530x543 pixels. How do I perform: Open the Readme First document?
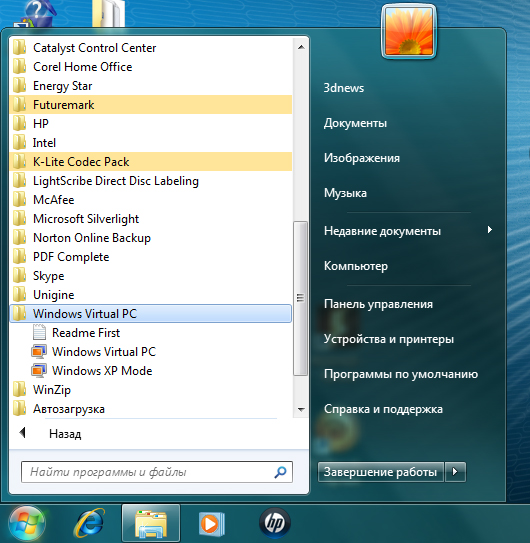(76, 332)
